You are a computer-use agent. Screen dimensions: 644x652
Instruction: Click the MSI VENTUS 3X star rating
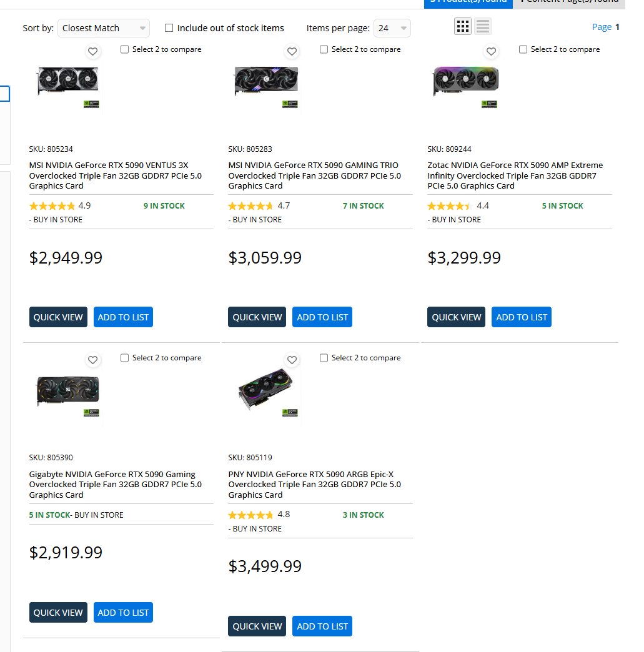point(52,206)
